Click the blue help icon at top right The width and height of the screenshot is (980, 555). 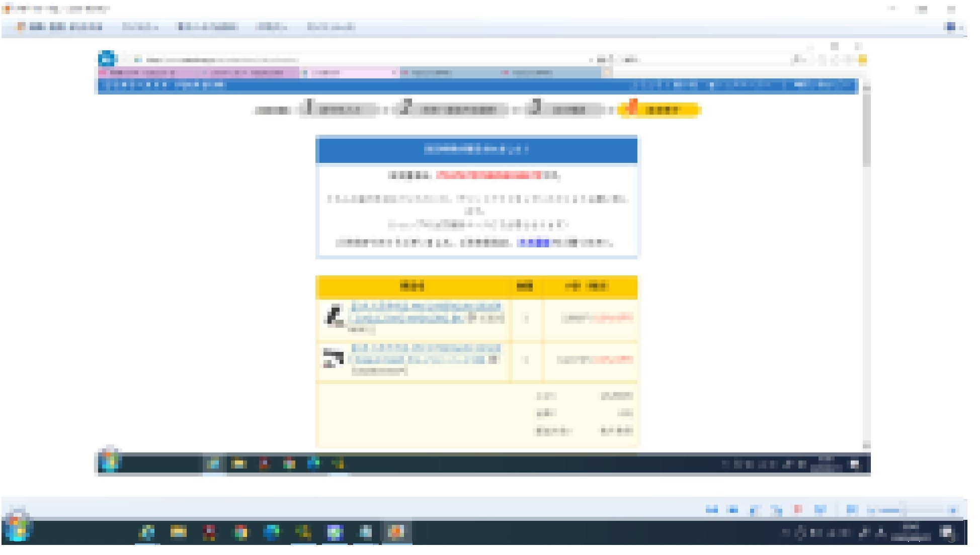pos(950,27)
